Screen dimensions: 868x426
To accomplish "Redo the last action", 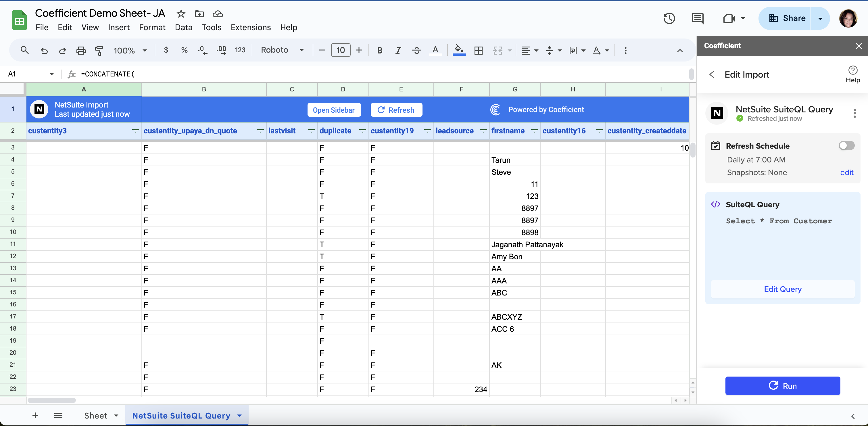I will click(62, 51).
